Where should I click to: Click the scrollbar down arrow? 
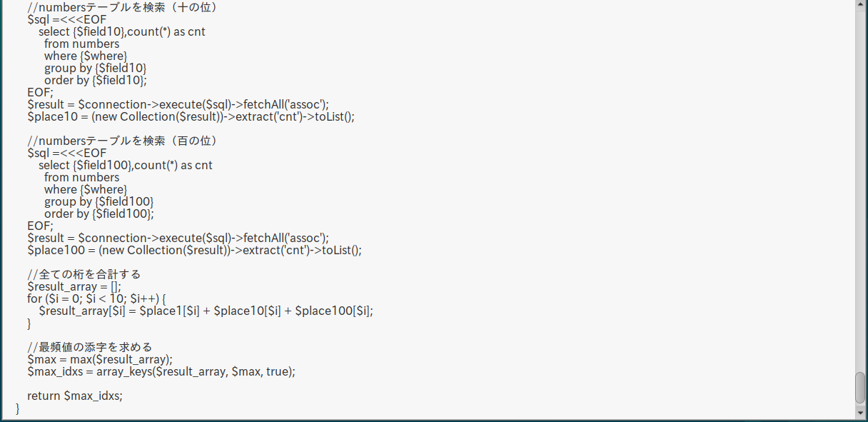click(860, 412)
